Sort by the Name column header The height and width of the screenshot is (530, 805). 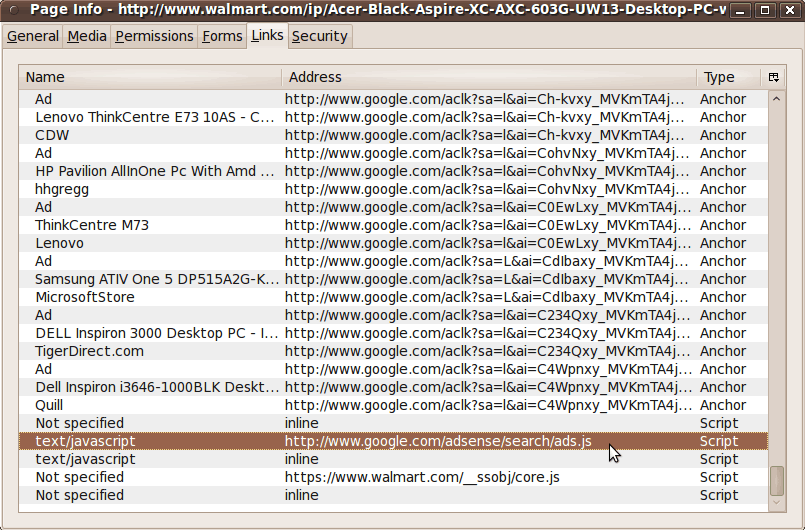(150, 77)
